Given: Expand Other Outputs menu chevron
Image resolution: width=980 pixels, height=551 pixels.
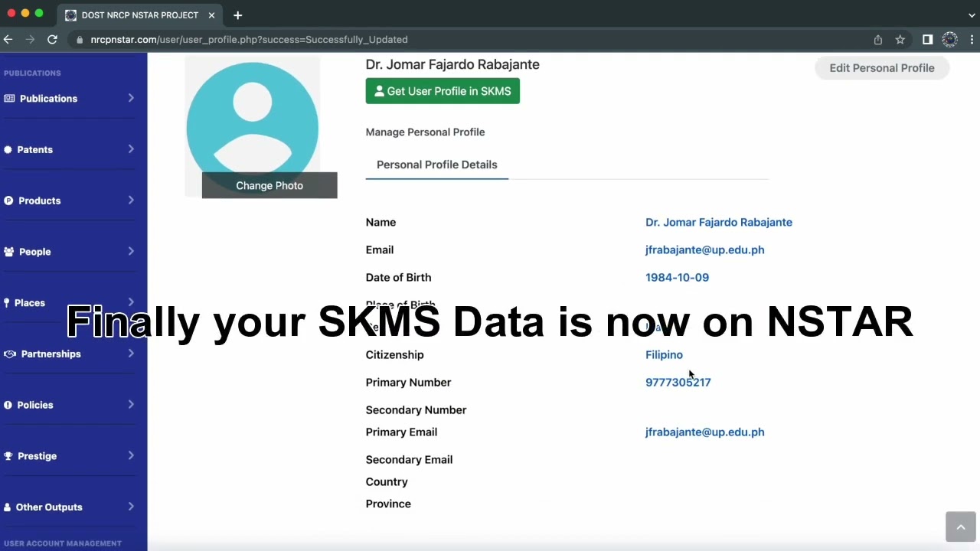Looking at the screenshot, I should pyautogui.click(x=131, y=507).
